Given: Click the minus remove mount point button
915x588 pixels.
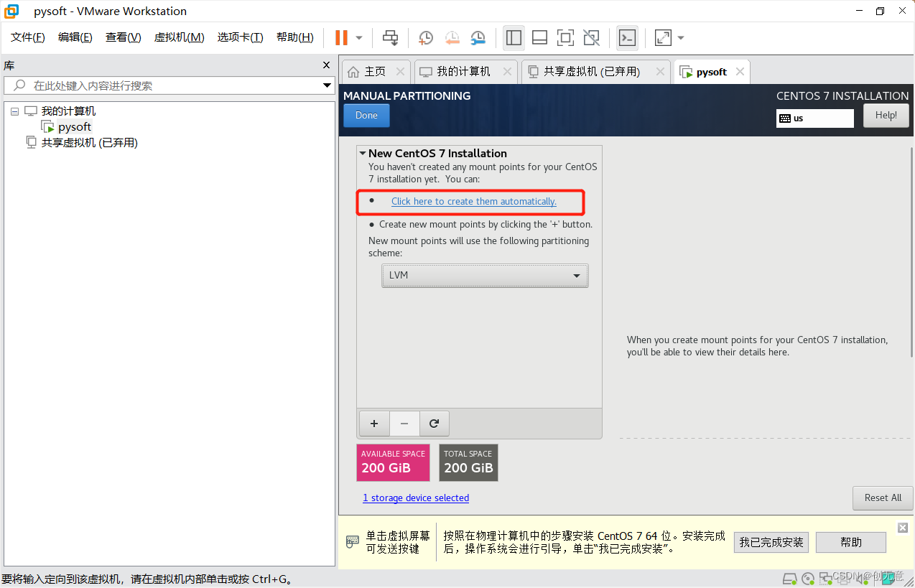Looking at the screenshot, I should pos(404,424).
